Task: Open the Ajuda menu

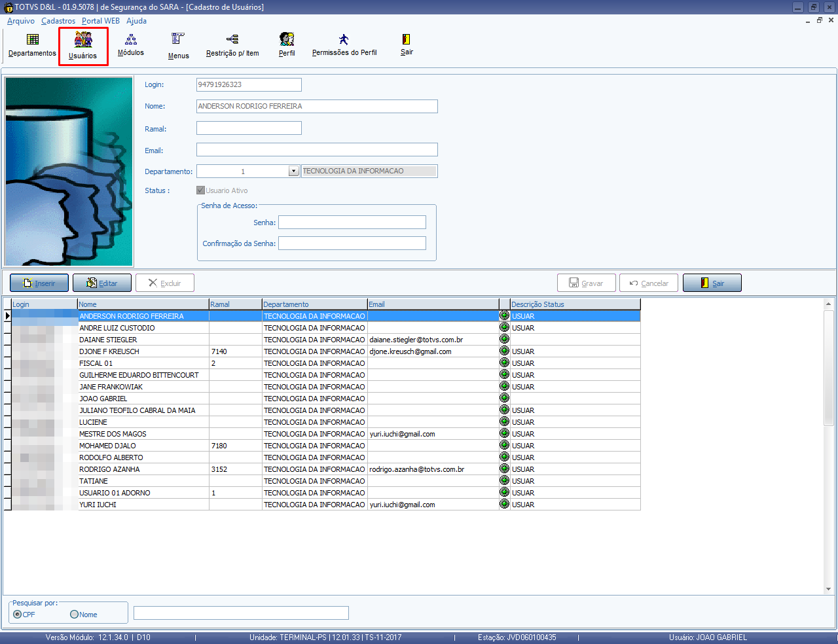Action: (136, 21)
